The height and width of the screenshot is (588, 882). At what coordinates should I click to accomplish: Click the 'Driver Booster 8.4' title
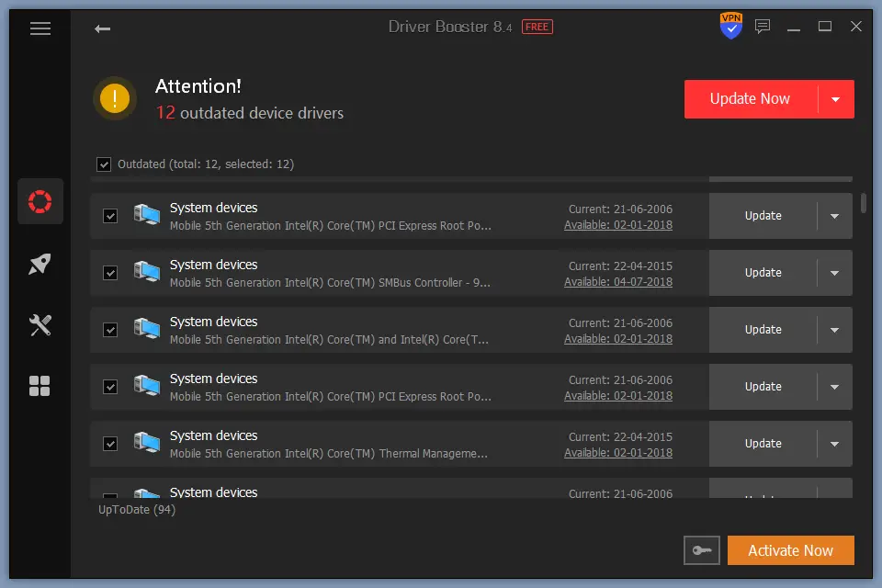click(x=450, y=27)
